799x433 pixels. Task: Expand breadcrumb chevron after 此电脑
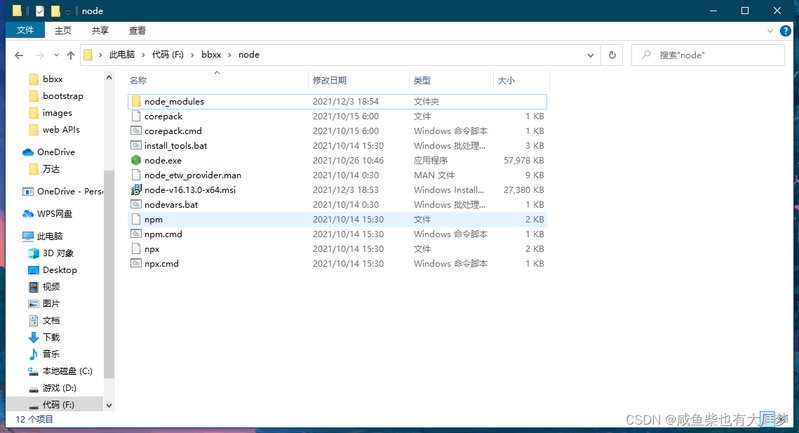pyautogui.click(x=143, y=55)
